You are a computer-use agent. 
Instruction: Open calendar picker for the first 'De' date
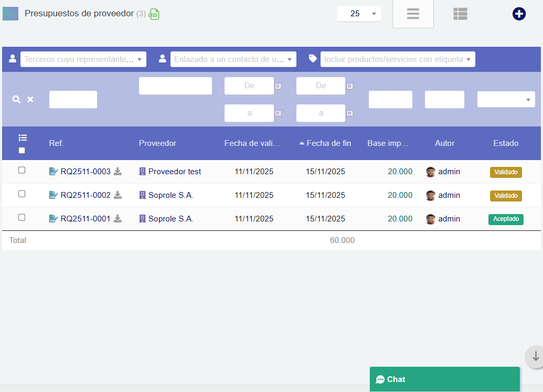coord(279,86)
